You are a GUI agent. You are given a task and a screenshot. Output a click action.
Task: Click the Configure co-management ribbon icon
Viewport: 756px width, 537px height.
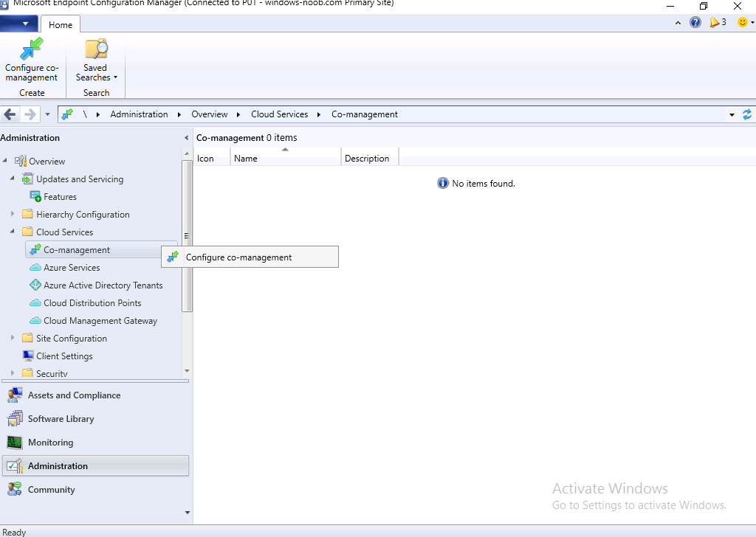coord(31,49)
